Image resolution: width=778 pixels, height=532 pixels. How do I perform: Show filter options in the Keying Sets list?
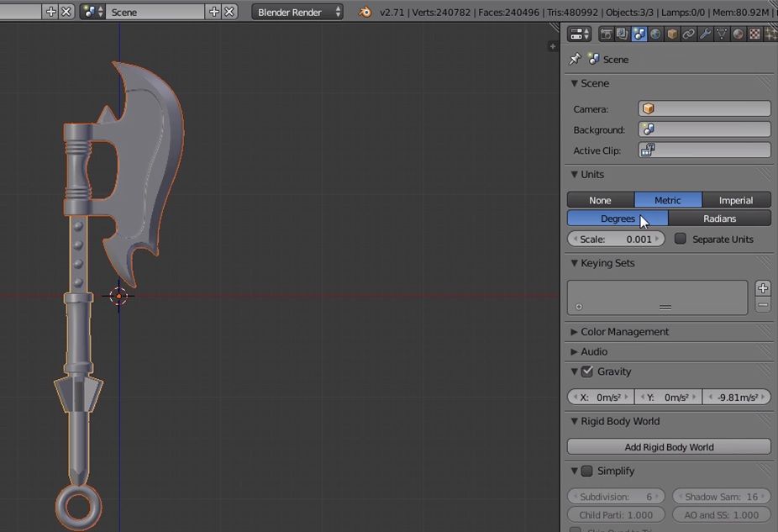click(x=579, y=307)
